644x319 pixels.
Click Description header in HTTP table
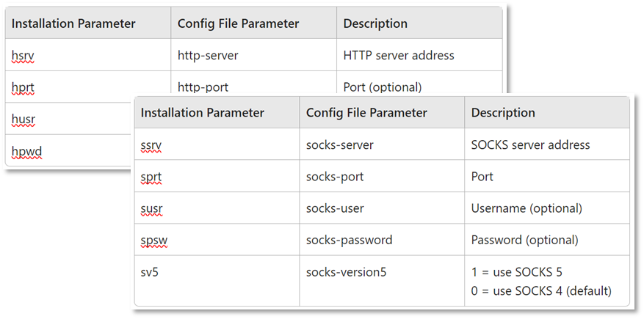pos(375,23)
